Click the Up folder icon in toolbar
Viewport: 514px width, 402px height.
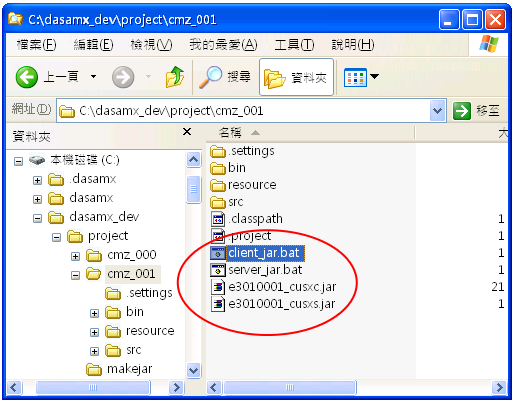coord(175,77)
